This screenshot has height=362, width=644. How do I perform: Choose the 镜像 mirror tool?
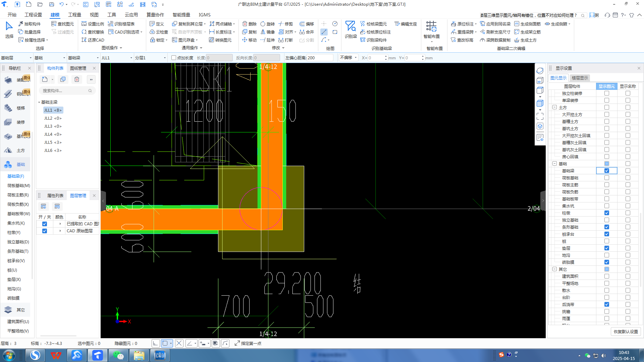point(268,32)
